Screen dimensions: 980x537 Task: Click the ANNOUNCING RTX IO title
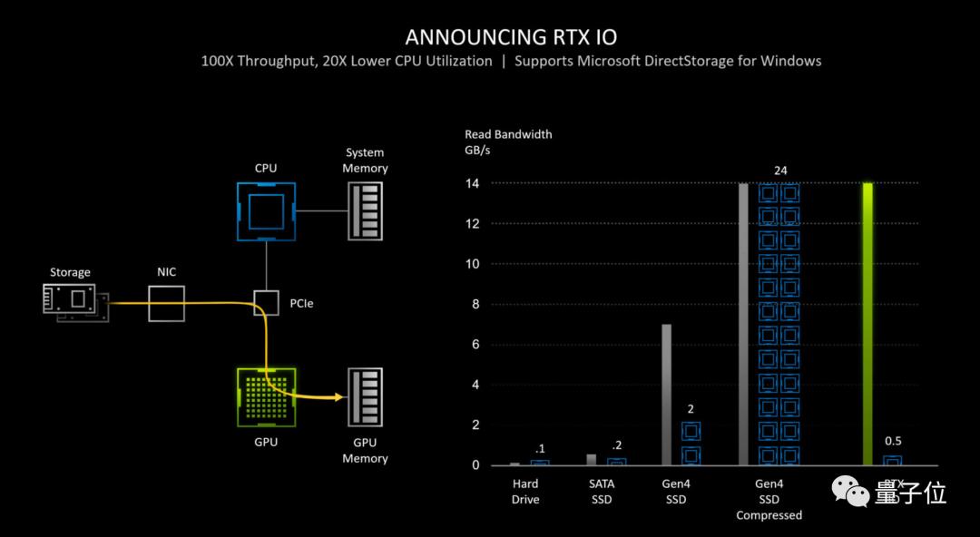511,37
